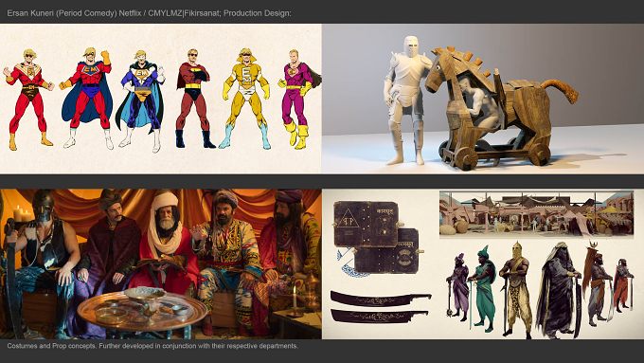Open the wooden Trojan horse 3D render
644x363 pixels.
pos(483,99)
